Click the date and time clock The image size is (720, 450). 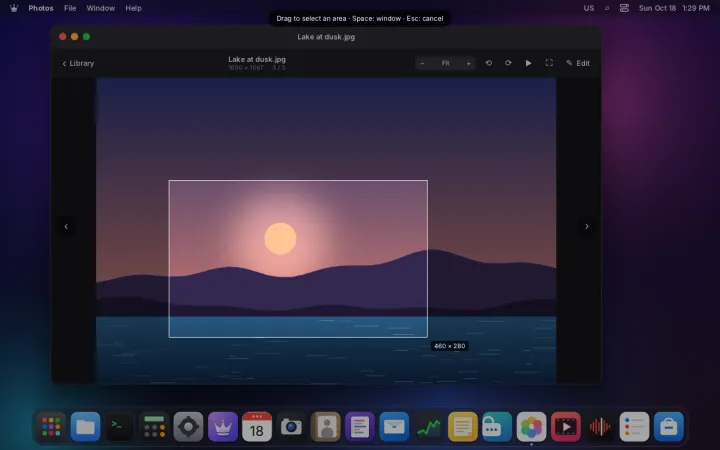tap(674, 8)
